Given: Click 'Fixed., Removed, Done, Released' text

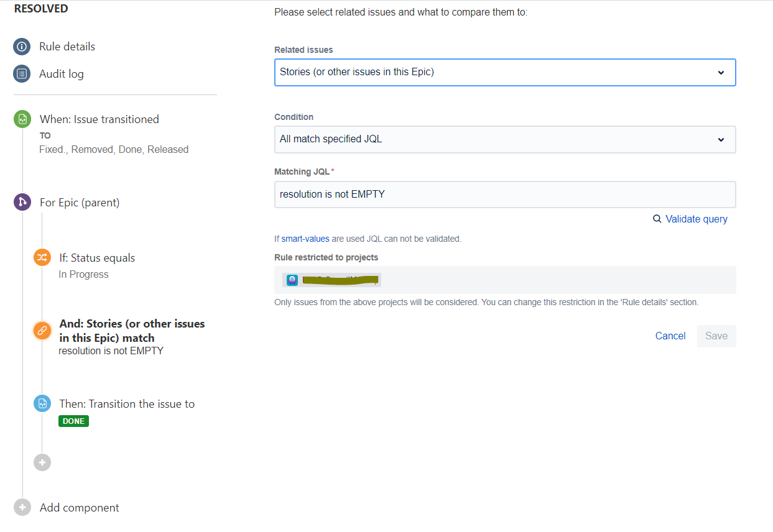Looking at the screenshot, I should point(114,150).
